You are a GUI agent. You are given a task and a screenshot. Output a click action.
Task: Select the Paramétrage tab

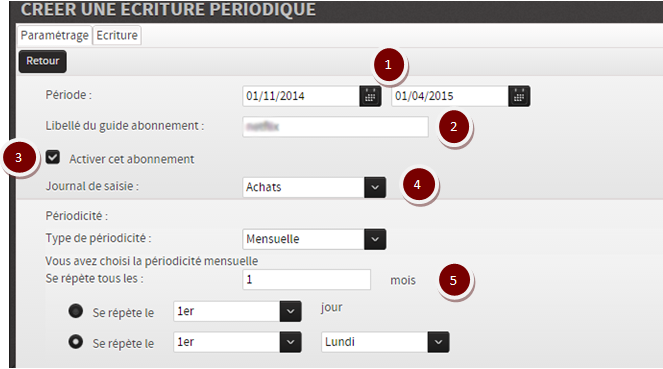(55, 35)
